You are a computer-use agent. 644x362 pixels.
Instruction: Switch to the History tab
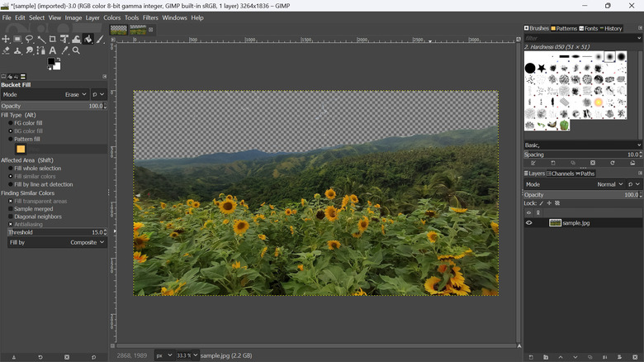click(x=611, y=28)
